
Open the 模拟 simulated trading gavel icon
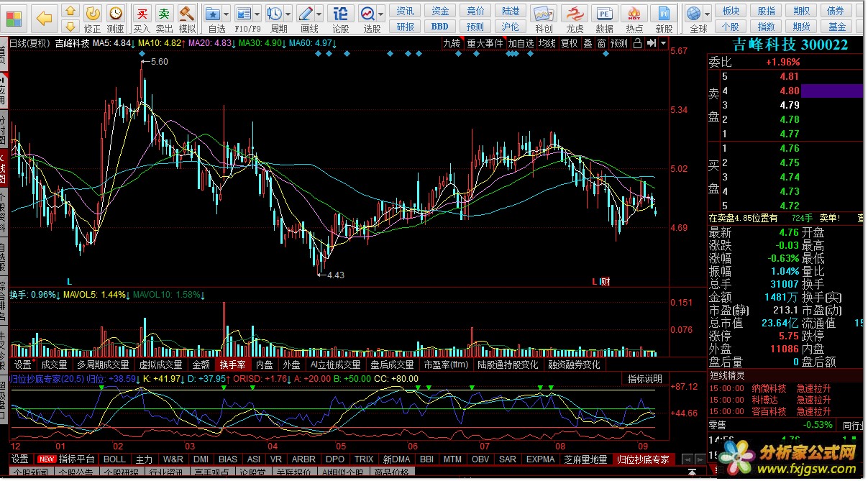pyautogui.click(x=187, y=19)
